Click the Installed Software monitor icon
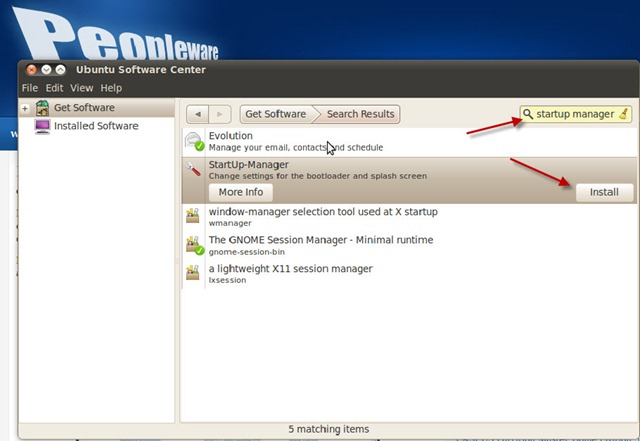Screen dimensions: 640x441 pyautogui.click(x=42, y=126)
